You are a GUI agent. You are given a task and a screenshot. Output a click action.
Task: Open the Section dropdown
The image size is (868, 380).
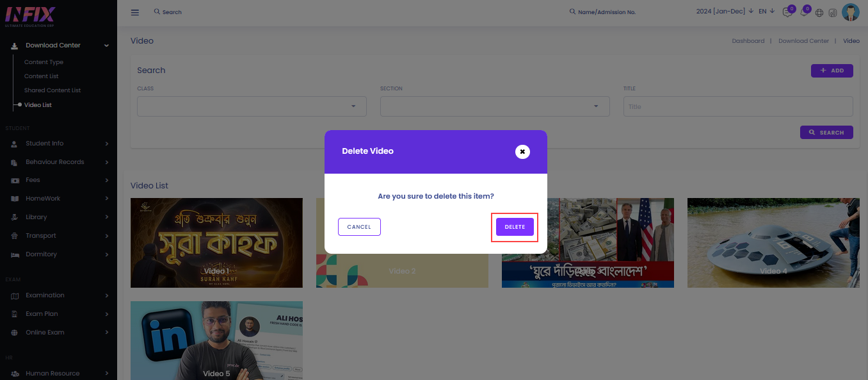click(495, 106)
